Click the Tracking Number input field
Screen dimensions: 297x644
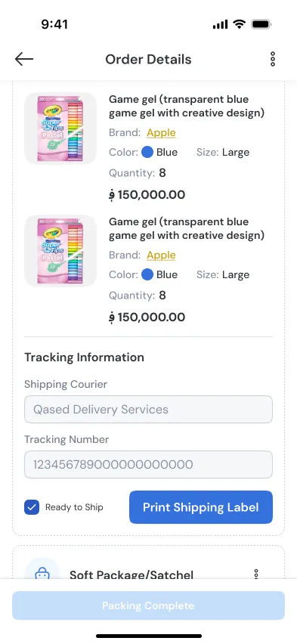[148, 465]
